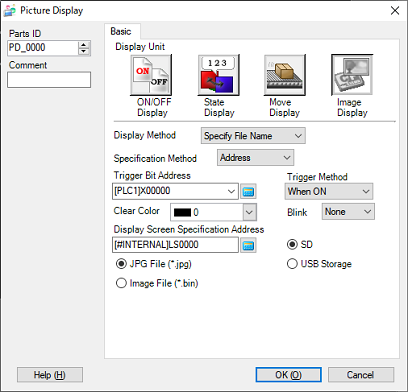Expand the Specification Method combo box

point(255,158)
